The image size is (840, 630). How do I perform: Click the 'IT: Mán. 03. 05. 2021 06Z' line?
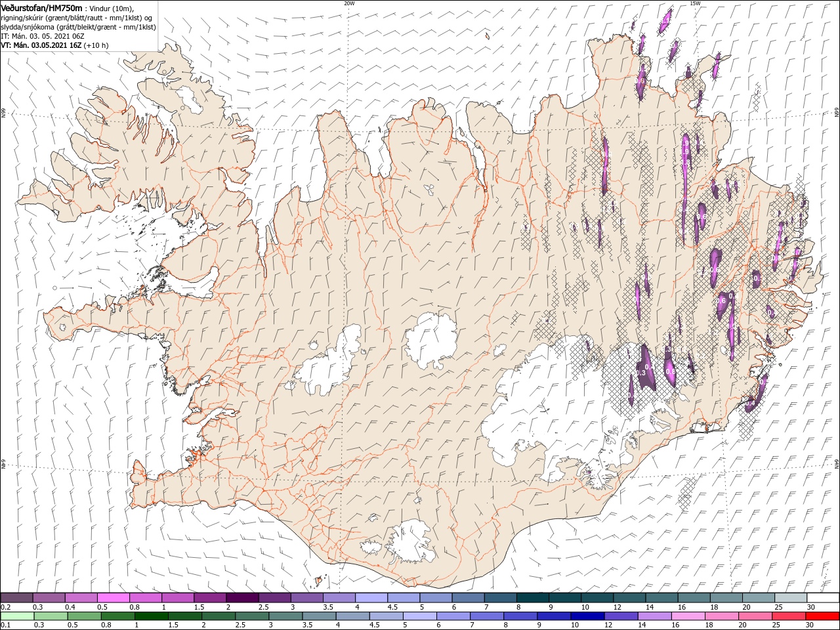(43, 36)
